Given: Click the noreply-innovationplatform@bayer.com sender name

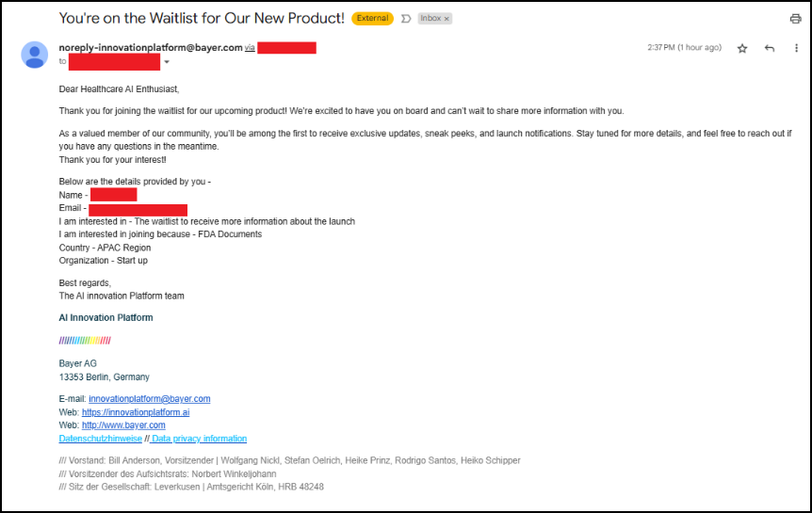Looking at the screenshot, I should 151,48.
